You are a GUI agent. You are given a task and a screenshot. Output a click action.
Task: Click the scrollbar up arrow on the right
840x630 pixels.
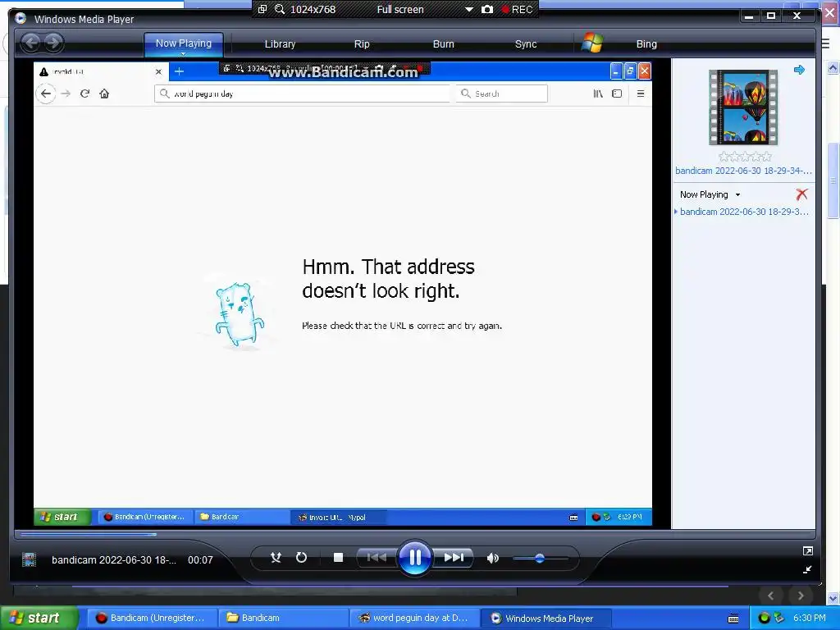833,67
